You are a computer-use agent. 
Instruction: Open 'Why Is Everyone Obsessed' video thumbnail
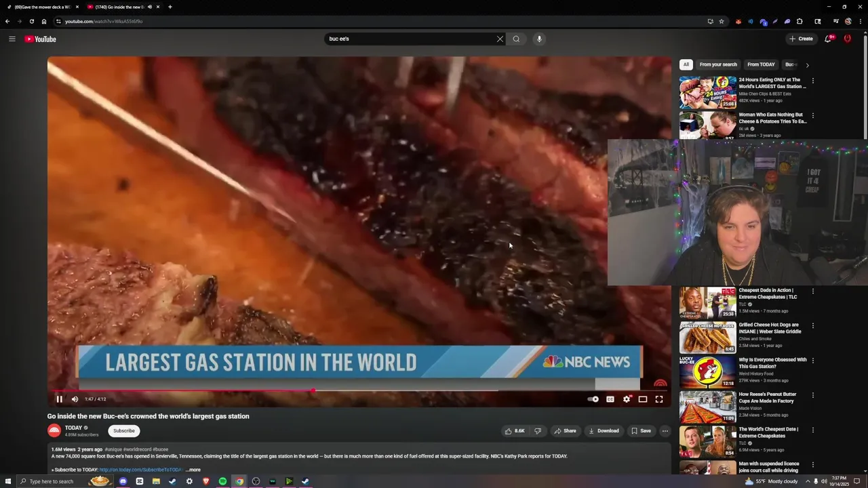(x=708, y=372)
